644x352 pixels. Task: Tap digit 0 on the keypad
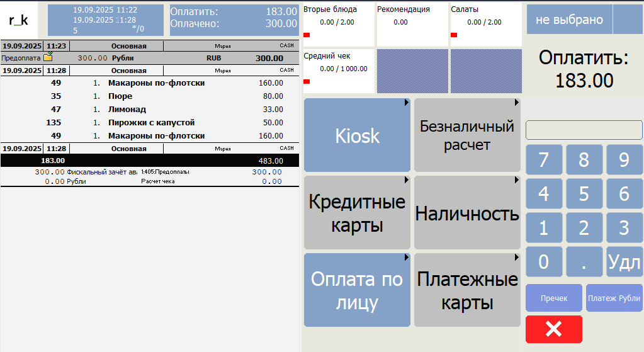[x=544, y=261]
